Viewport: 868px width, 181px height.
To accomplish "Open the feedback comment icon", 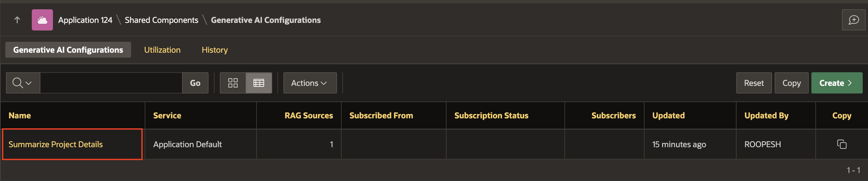I will click(x=853, y=20).
